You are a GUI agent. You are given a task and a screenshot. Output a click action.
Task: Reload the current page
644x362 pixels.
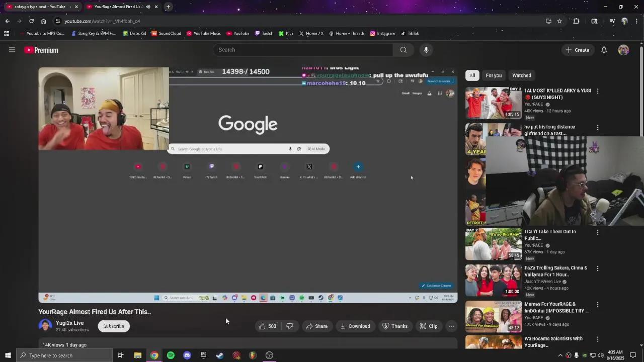[x=31, y=21]
